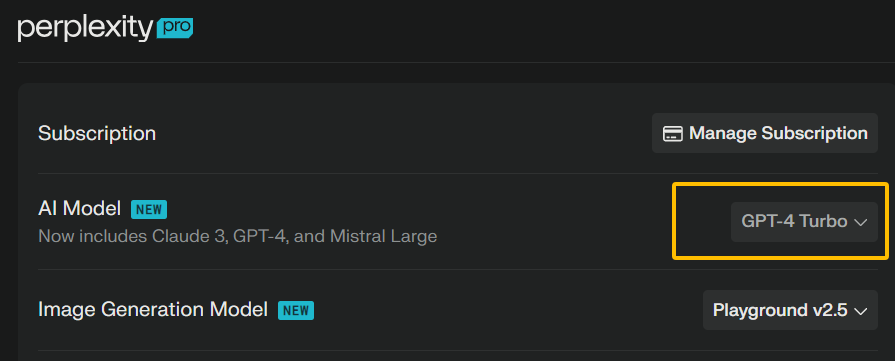Click the NEW badge beside AI Model
Image resolution: width=895 pixels, height=361 pixels.
click(x=149, y=210)
